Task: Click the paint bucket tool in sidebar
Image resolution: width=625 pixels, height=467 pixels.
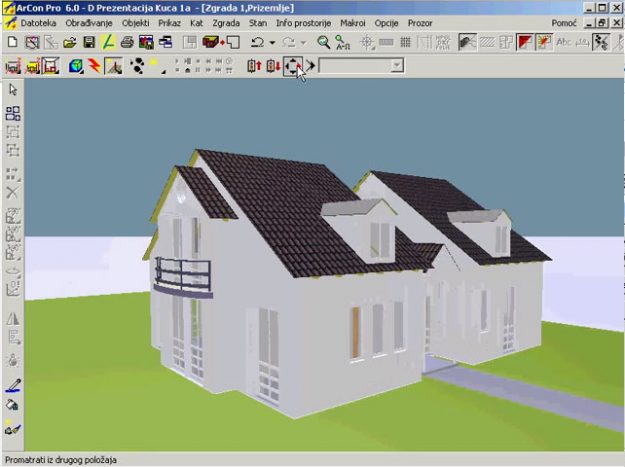Action: point(13,405)
